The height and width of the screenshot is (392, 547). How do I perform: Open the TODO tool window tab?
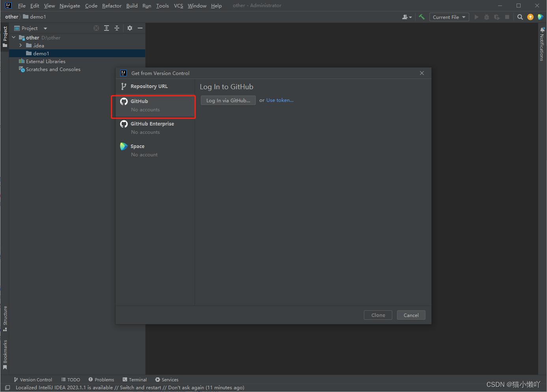pos(71,380)
